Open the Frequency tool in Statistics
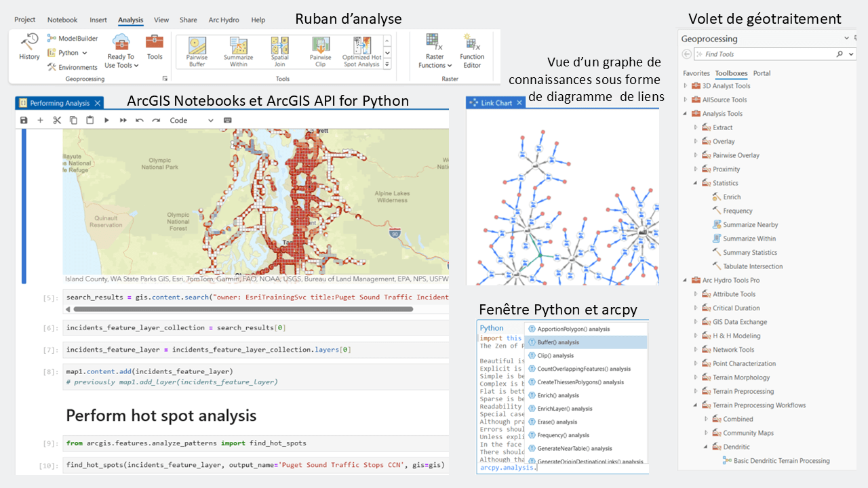868x488 pixels. pos(732,211)
